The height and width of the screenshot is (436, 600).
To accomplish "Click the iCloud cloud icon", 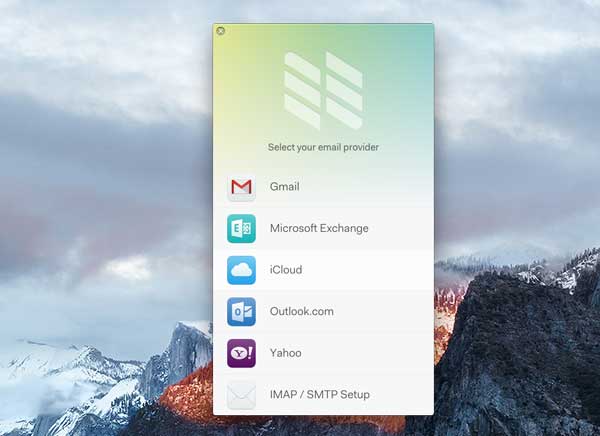I will coord(241,270).
